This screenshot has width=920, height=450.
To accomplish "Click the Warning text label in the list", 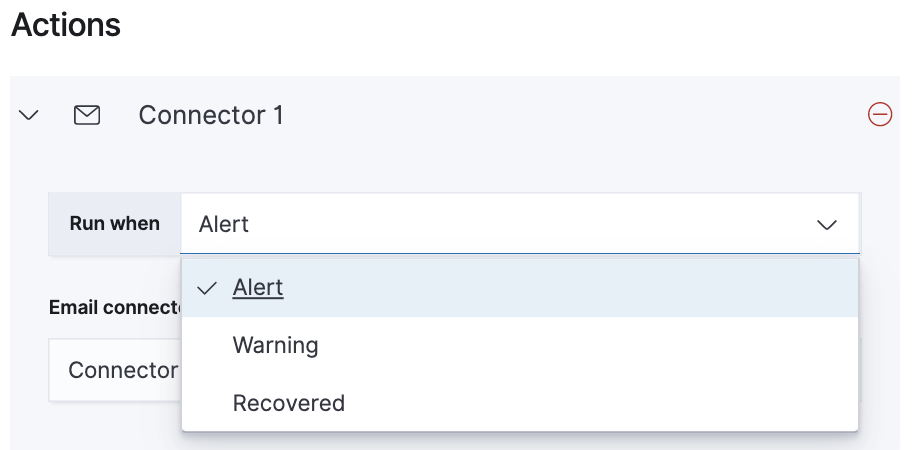I will pyautogui.click(x=275, y=346).
